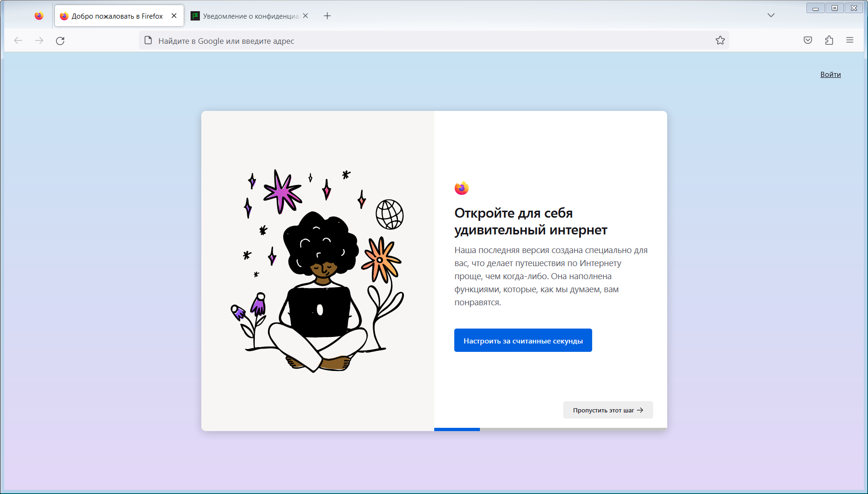Viewport: 868px width, 494px height.
Task: Maximize the Firefox window
Action: click(x=834, y=8)
